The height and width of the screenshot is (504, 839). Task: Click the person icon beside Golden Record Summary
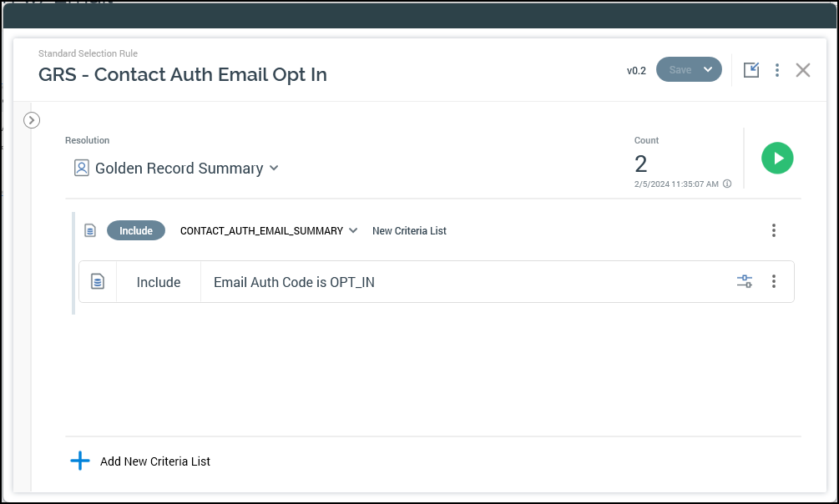[x=81, y=169]
